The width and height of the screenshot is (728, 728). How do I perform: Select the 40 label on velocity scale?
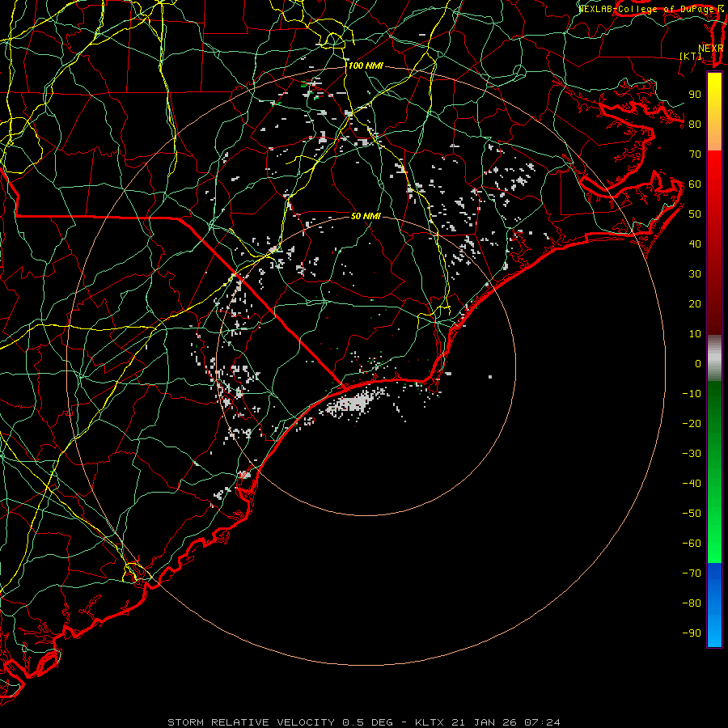(695, 244)
